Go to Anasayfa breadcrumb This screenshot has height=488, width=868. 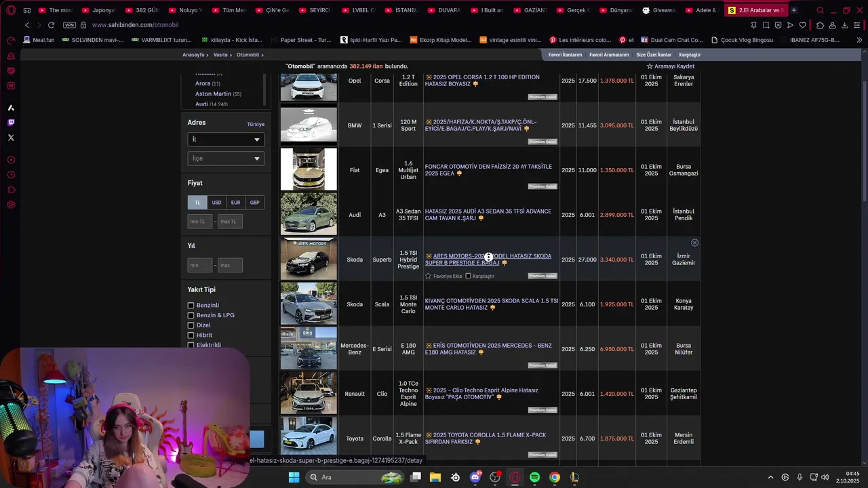pyautogui.click(x=193, y=55)
